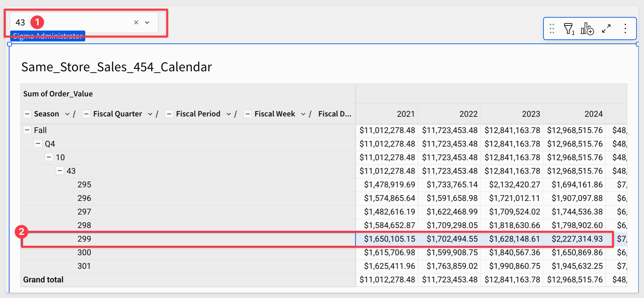
Task: Open the Fiscal Period column dropdown menu
Action: click(229, 114)
